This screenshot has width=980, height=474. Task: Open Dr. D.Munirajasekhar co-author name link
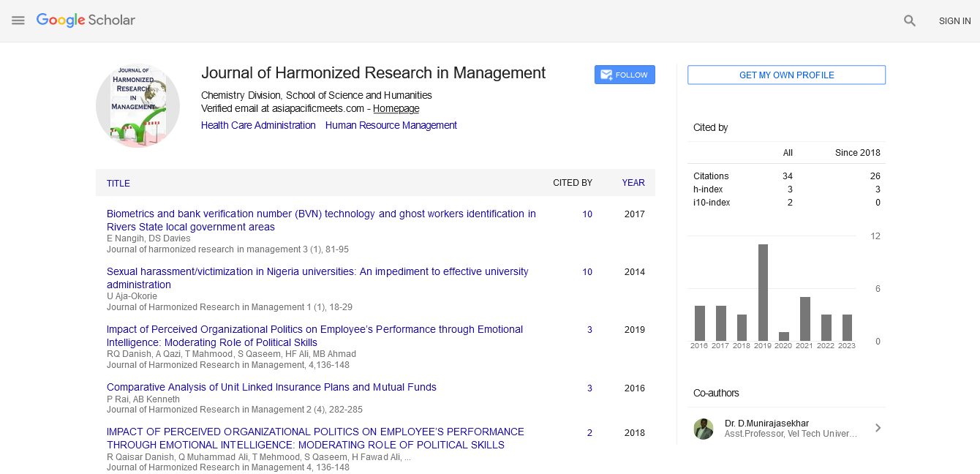pos(766,423)
